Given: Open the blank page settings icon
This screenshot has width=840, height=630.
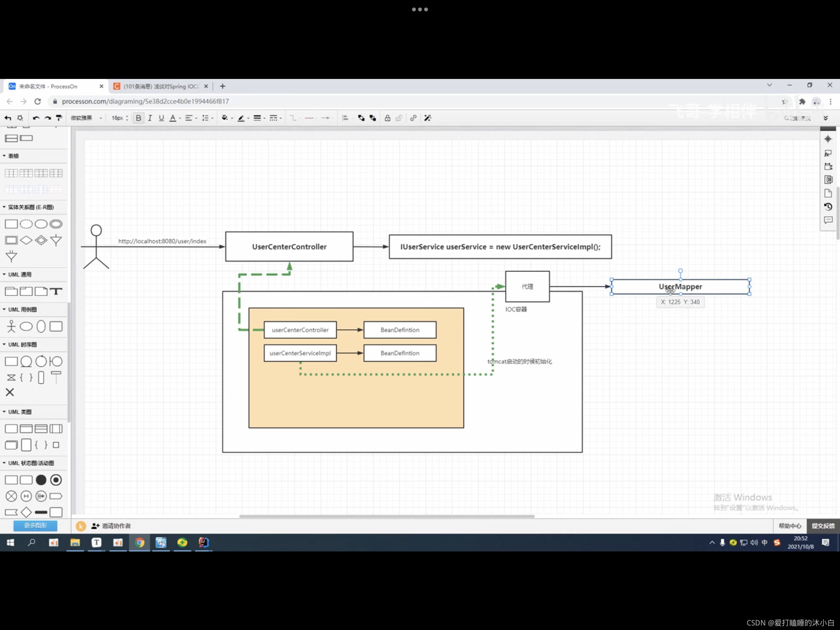Looking at the screenshot, I should 828,193.
